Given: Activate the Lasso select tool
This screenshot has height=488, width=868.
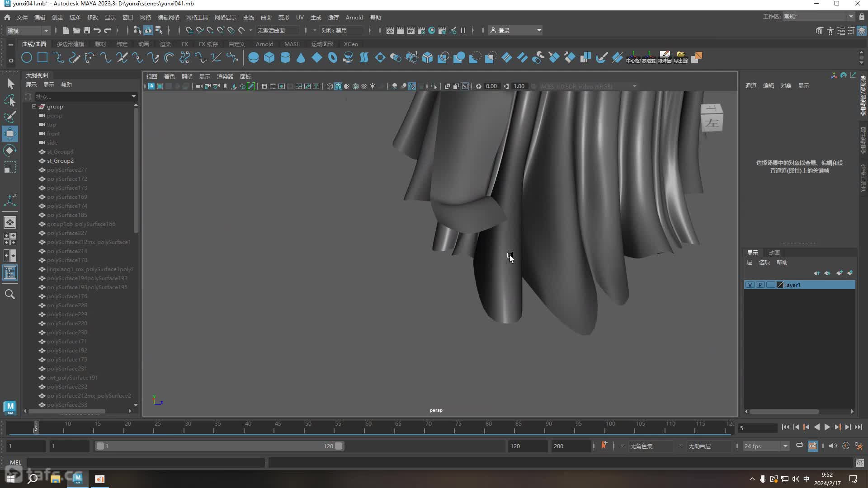Looking at the screenshot, I should pos(10,100).
